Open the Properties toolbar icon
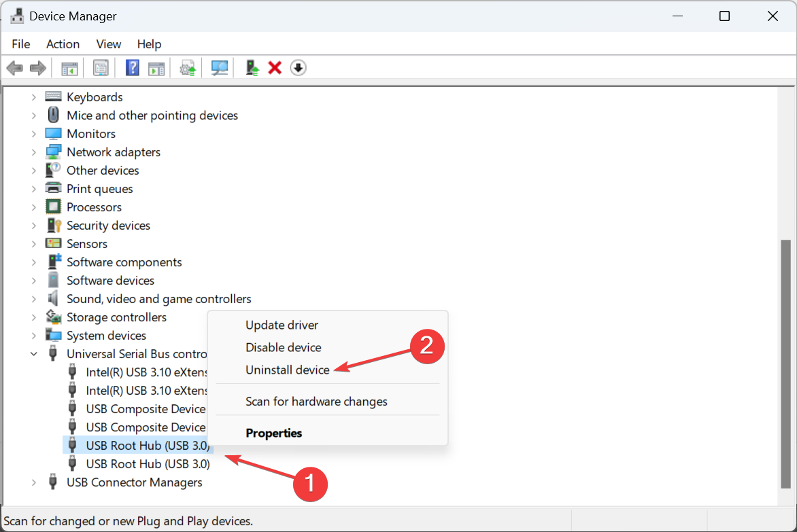The width and height of the screenshot is (797, 532). click(101, 67)
